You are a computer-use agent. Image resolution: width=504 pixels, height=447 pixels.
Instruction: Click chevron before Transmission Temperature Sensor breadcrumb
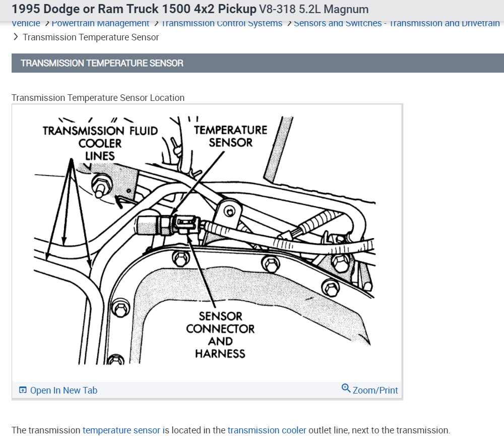16,37
